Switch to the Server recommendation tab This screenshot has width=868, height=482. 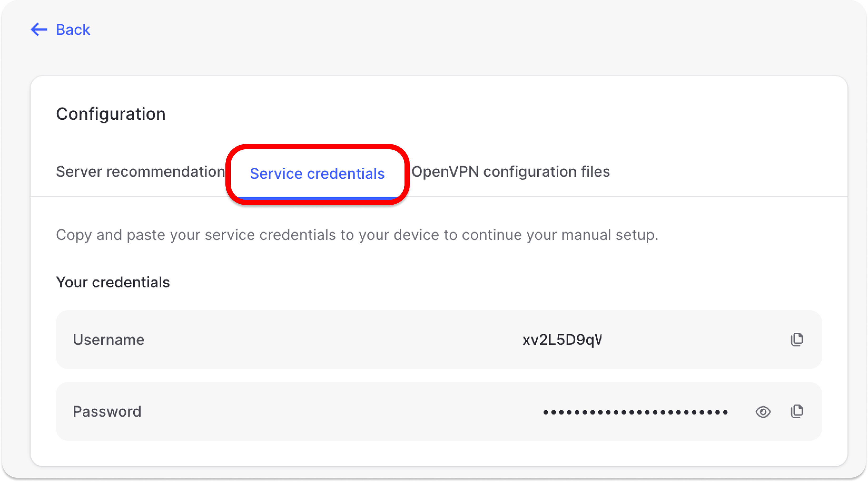point(140,172)
